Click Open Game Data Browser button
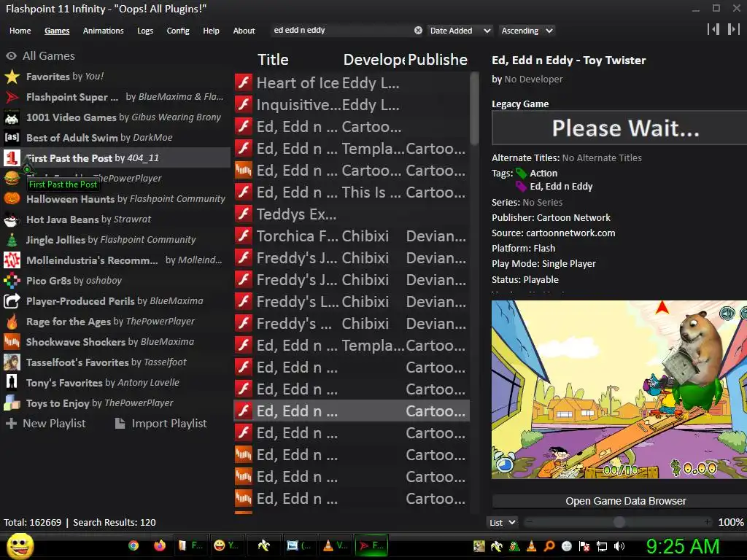Image resolution: width=747 pixels, height=560 pixels. (x=619, y=501)
